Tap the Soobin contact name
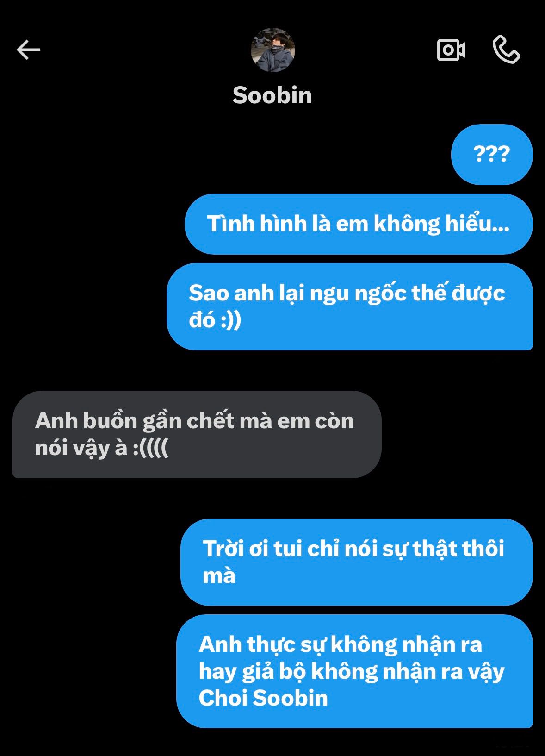This screenshot has width=545, height=756. [272, 95]
